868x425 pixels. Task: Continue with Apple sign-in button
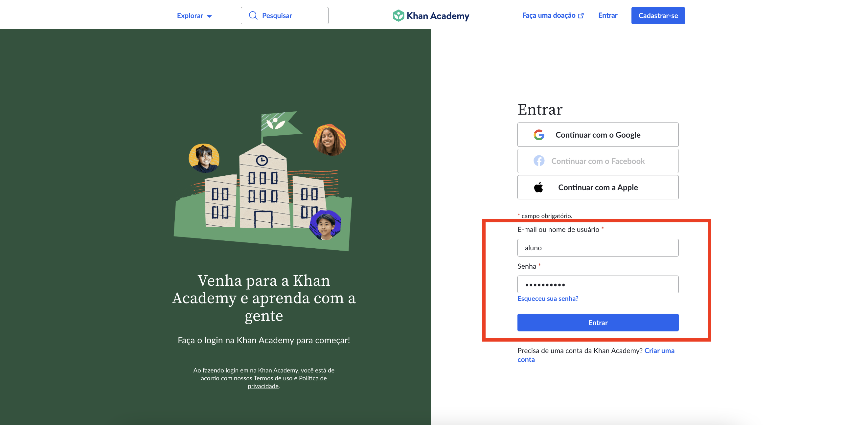point(598,187)
